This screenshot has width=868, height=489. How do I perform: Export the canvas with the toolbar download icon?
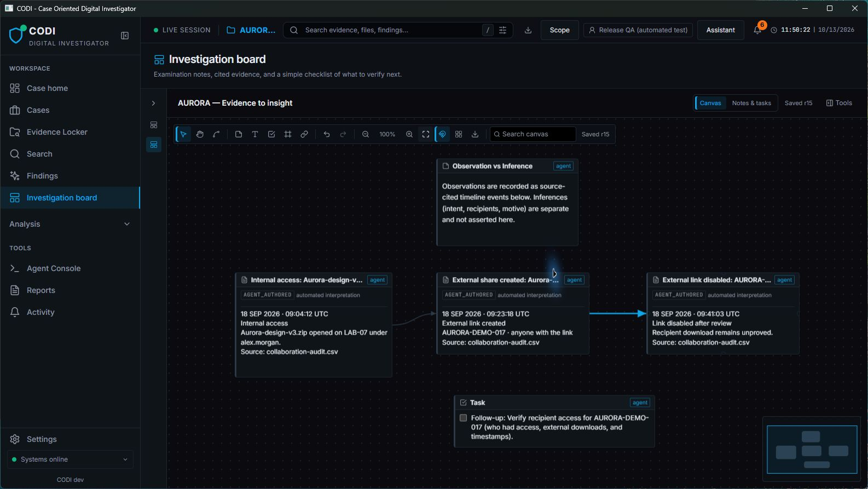click(475, 134)
